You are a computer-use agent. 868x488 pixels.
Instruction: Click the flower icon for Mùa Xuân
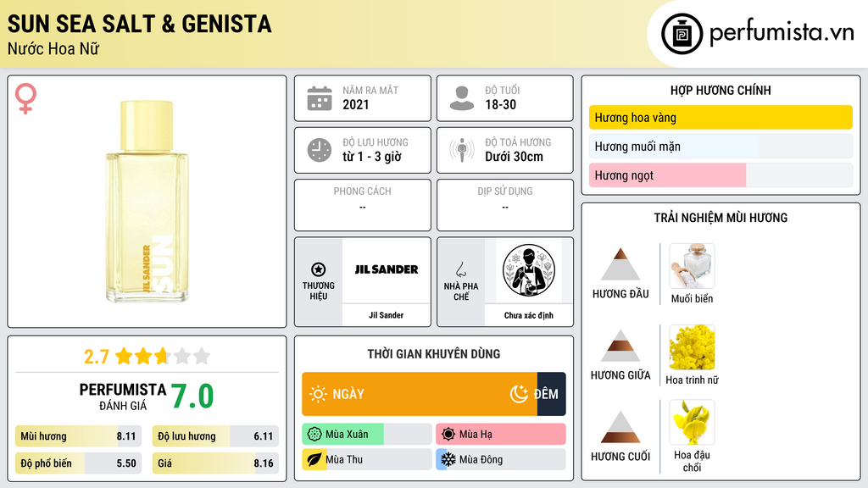pos(314,435)
